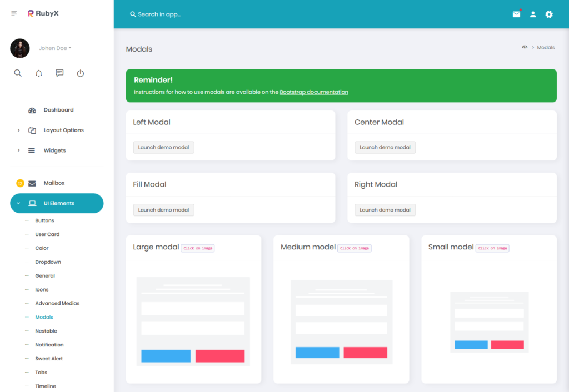Click the hamburger menu to collapse sidebar
Screen dimensions: 569x392
point(14,13)
